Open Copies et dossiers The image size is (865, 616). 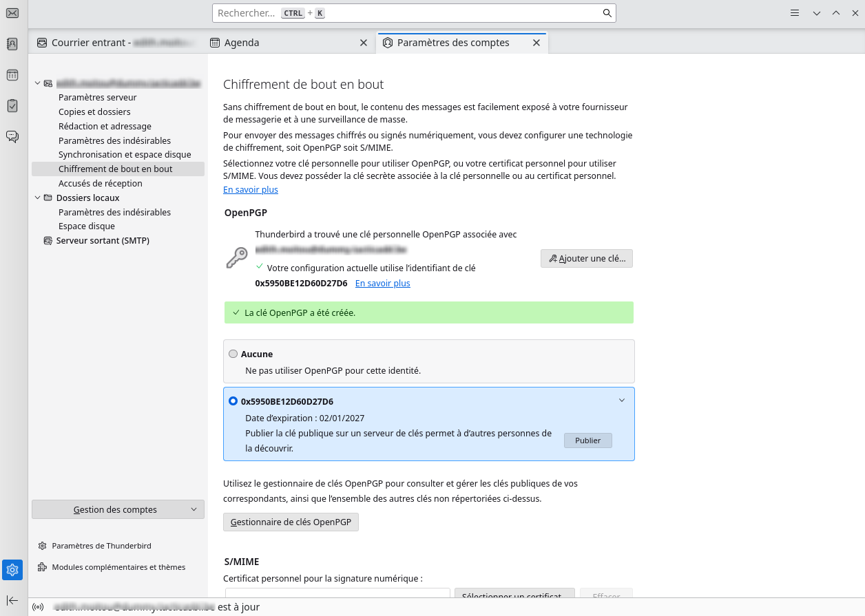94,111
